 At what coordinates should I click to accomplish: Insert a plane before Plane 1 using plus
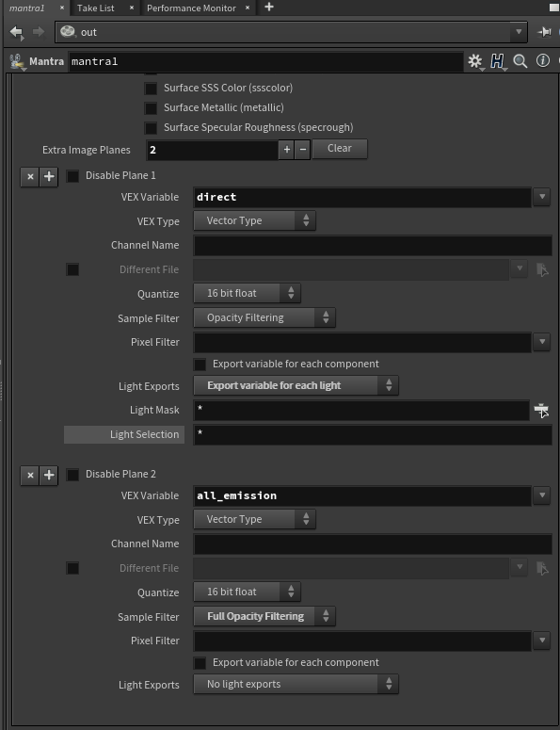pos(49,176)
